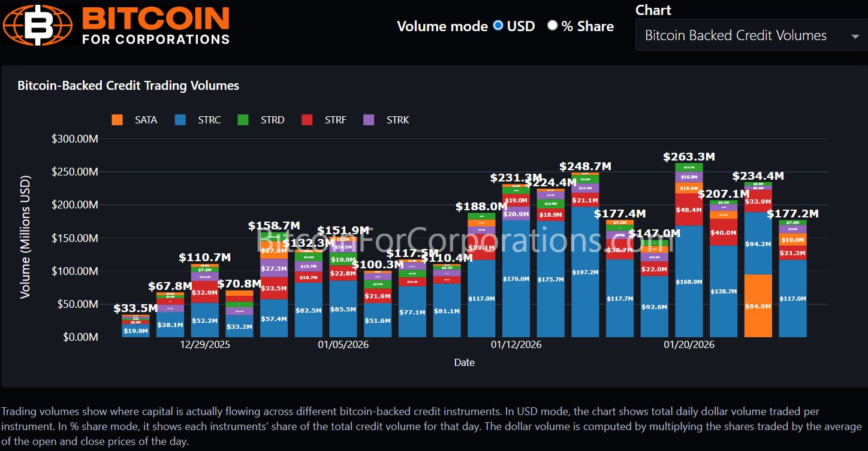
Task: Toggle the STRF red legend swatch
Action: click(x=306, y=120)
